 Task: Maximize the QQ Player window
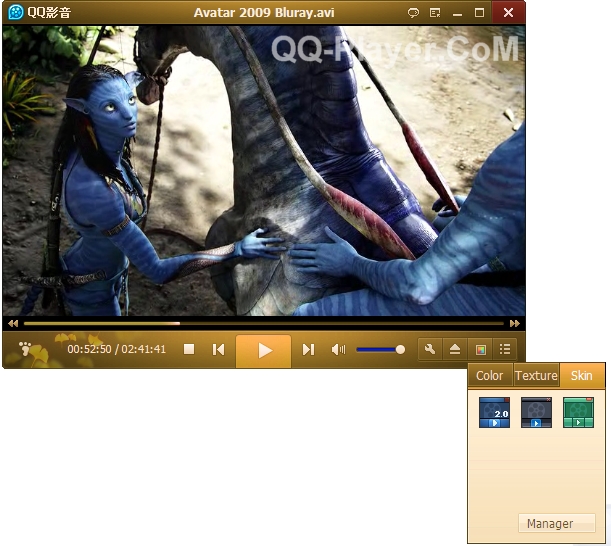pyautogui.click(x=480, y=13)
